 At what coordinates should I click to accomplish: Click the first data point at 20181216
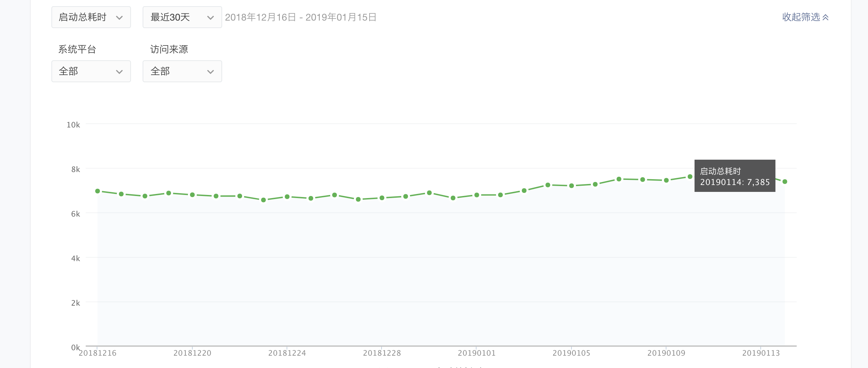pyautogui.click(x=98, y=191)
